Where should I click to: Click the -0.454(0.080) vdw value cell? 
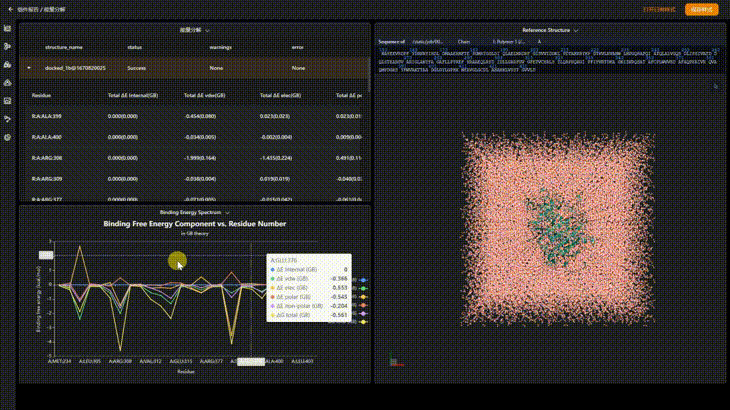click(200, 116)
